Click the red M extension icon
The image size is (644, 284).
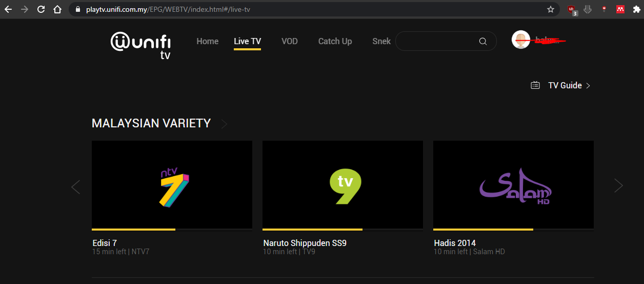click(x=620, y=9)
